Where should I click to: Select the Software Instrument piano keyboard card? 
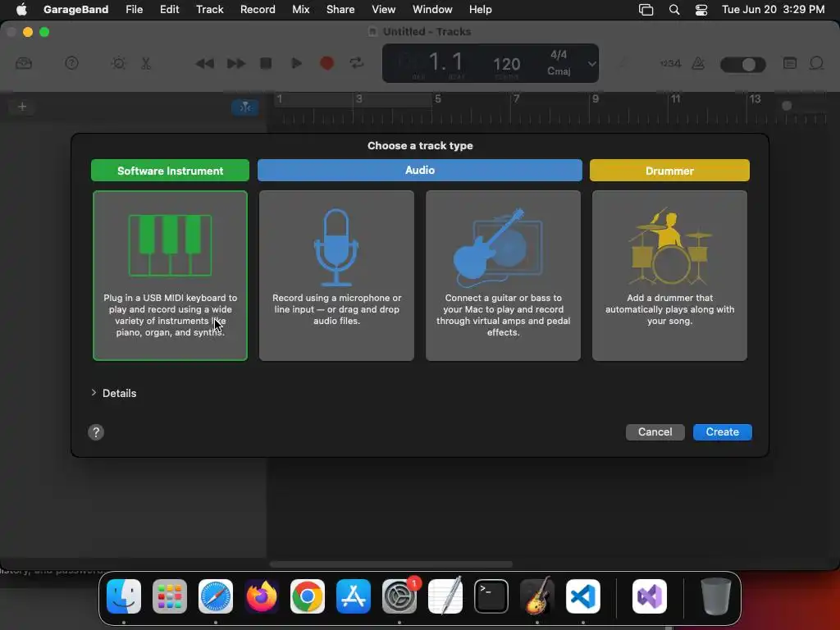pos(171,276)
